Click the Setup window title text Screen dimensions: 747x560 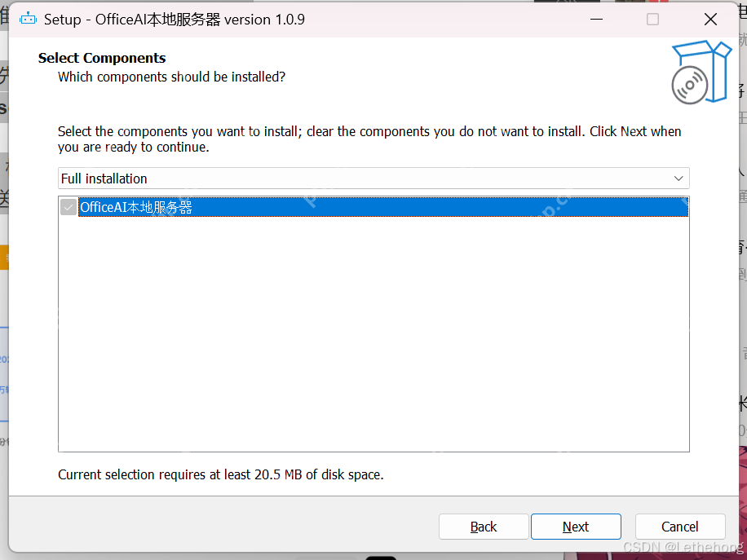175,20
